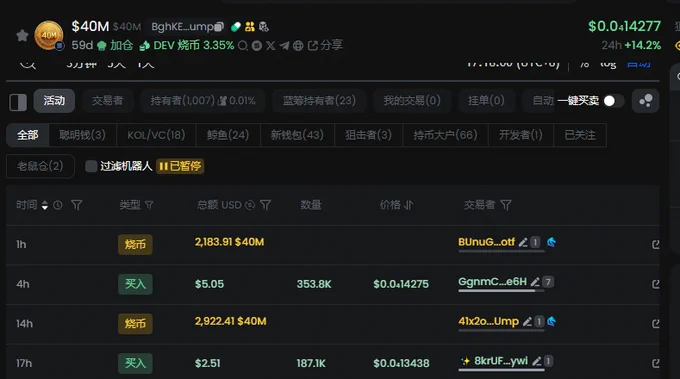Open the 我的交易(0) tab
The image size is (680, 379).
click(x=412, y=101)
